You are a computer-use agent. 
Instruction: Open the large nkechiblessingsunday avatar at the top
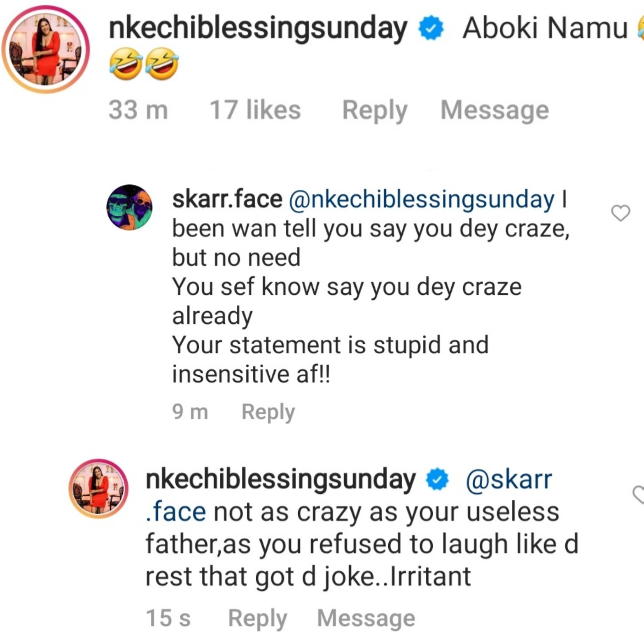point(45,49)
